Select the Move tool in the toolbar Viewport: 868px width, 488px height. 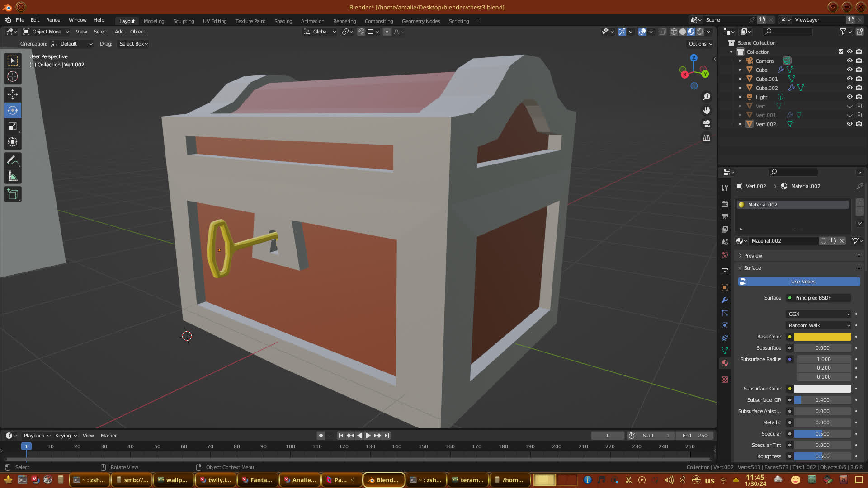pyautogui.click(x=13, y=94)
